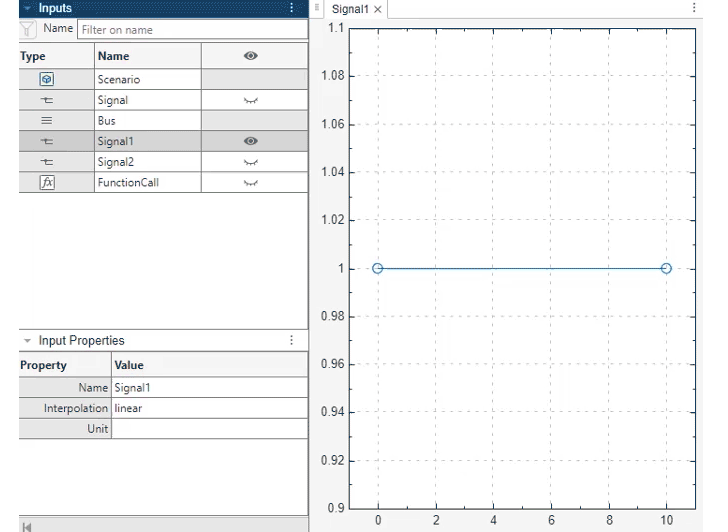The height and width of the screenshot is (532, 728).
Task: Open the Input Properties options menu
Action: point(292,341)
